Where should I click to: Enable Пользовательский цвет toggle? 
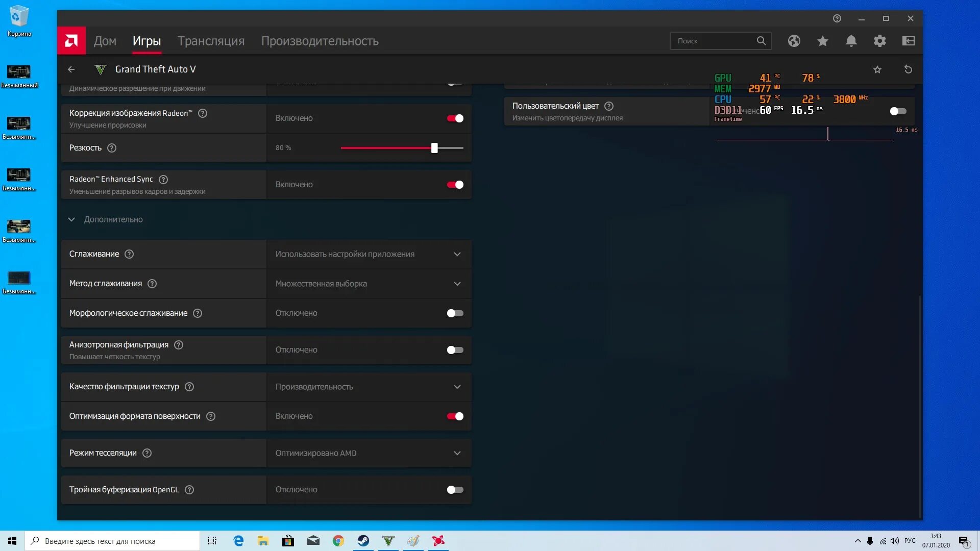click(898, 111)
